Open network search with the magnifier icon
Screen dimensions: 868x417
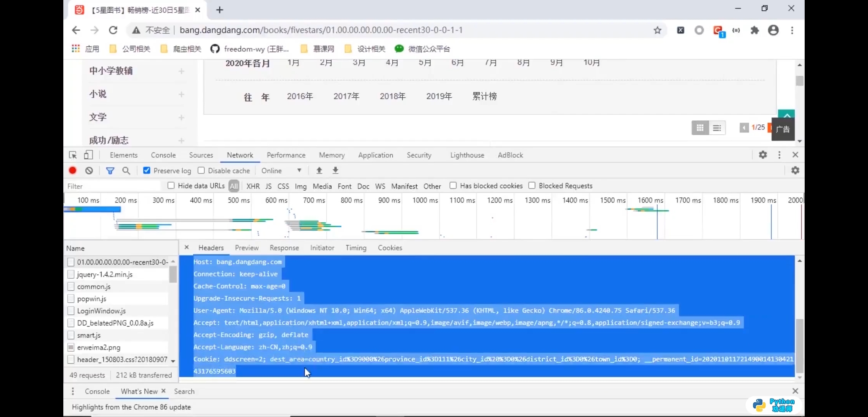pyautogui.click(x=126, y=170)
